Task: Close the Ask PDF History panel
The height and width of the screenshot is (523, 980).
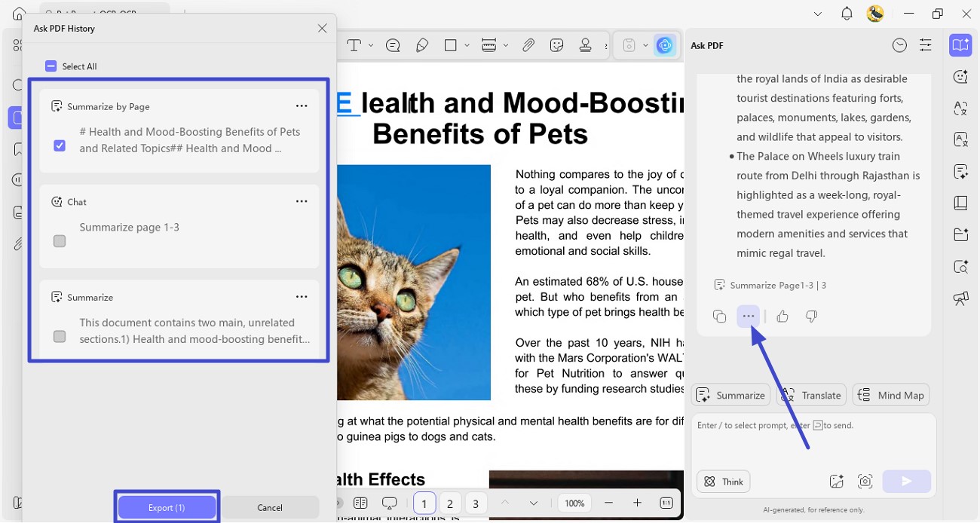Action: coord(322,28)
